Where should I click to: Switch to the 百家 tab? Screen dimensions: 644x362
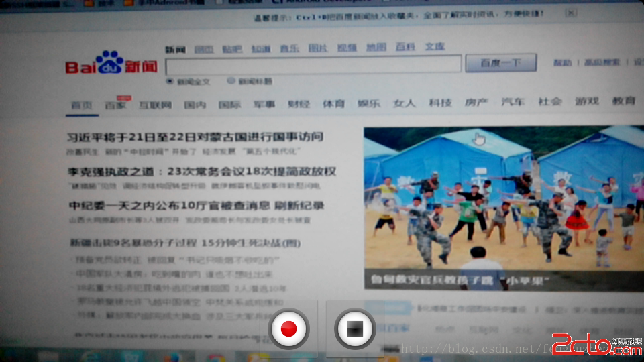tap(115, 105)
